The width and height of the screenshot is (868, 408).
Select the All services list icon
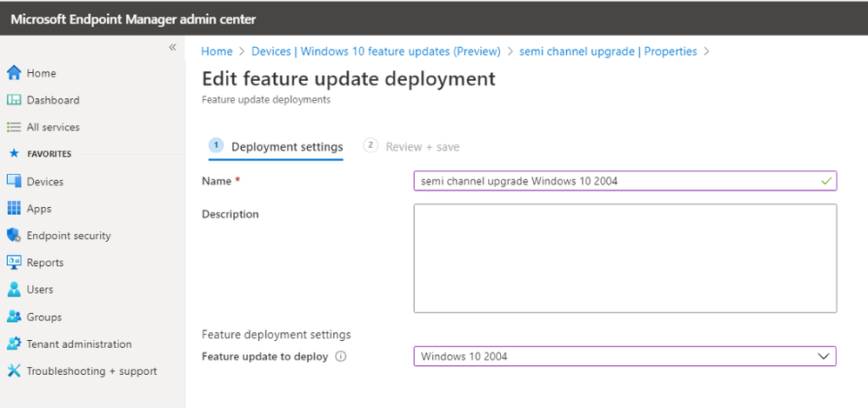14,127
